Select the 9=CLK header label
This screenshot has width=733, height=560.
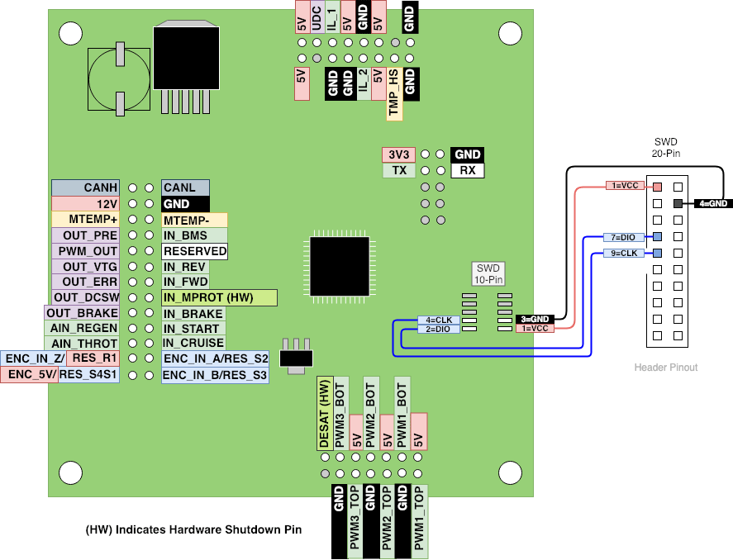coord(623,253)
